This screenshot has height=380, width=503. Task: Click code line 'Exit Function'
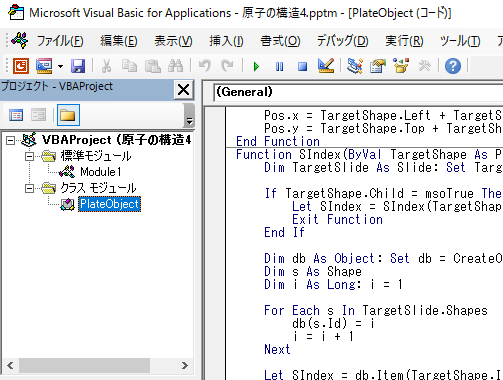tap(337, 219)
